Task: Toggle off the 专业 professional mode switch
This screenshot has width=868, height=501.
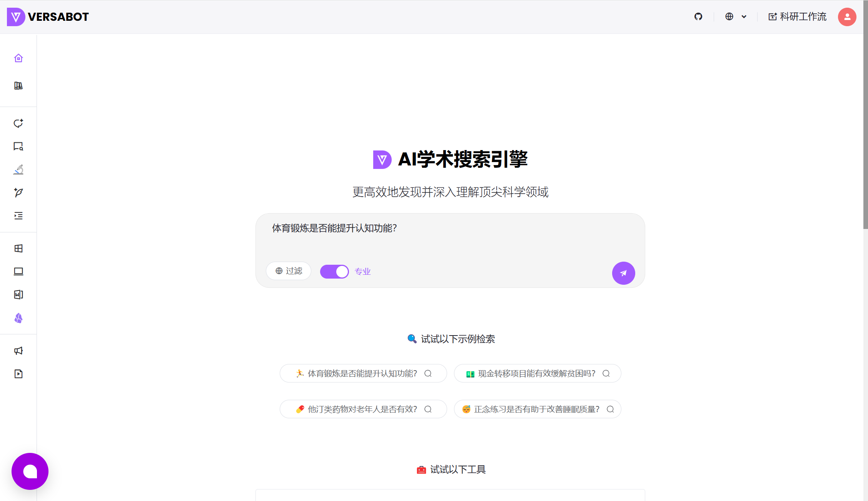Action: tap(334, 271)
